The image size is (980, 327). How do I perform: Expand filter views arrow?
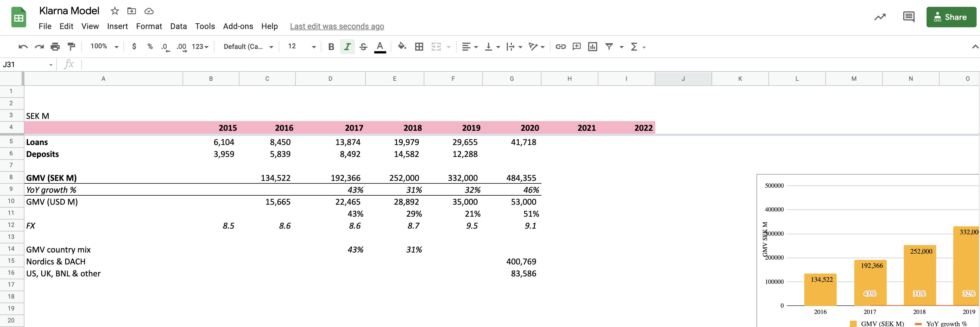[x=622, y=47]
